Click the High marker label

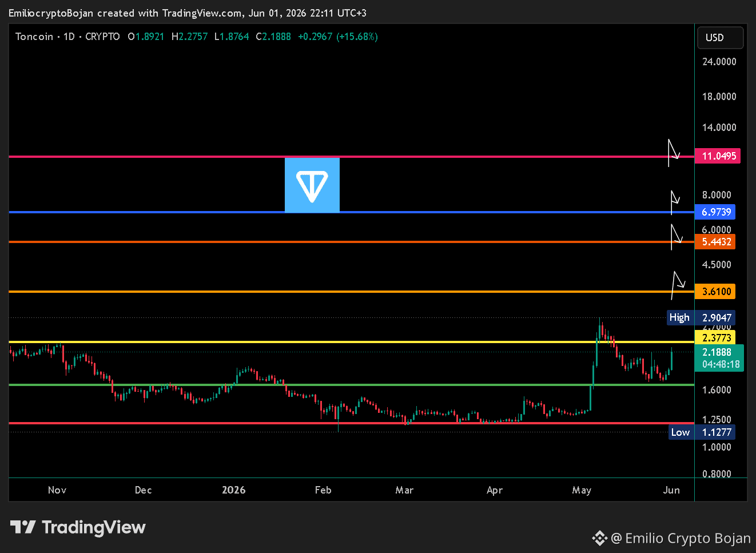point(679,318)
